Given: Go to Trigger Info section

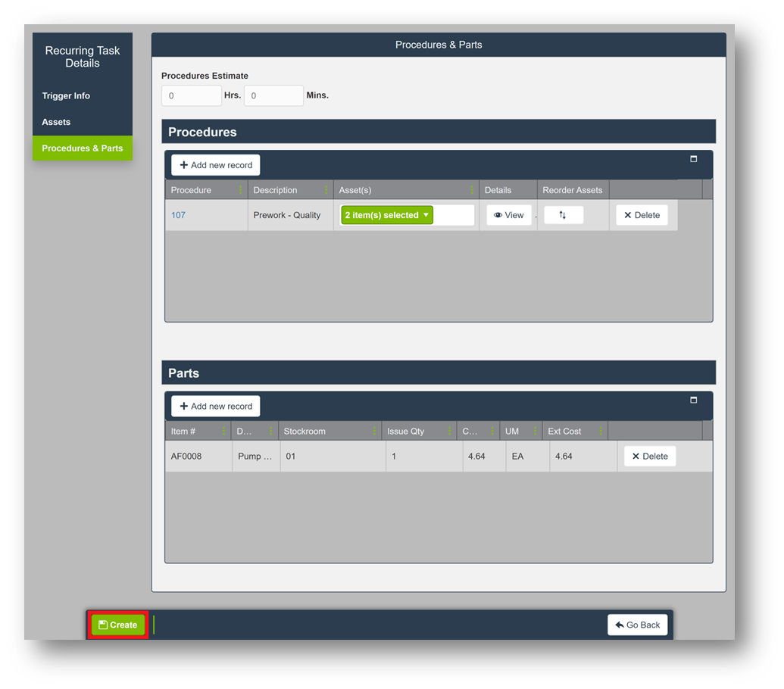Looking at the screenshot, I should [66, 96].
